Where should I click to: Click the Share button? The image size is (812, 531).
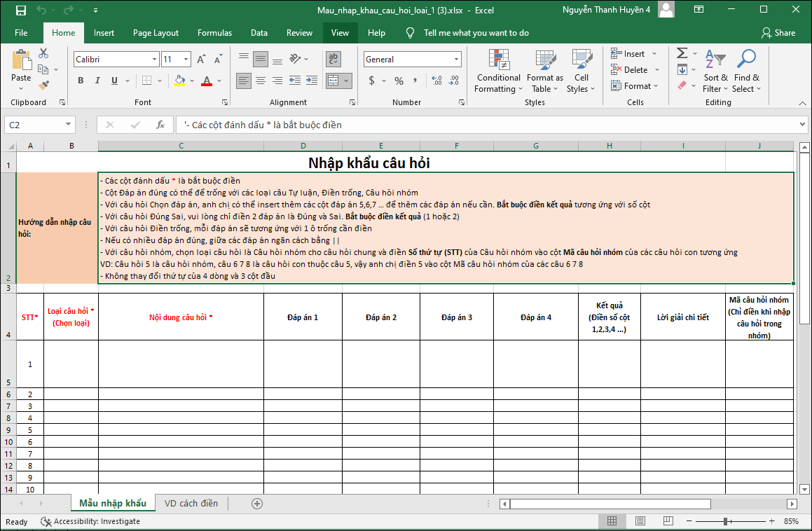(x=778, y=33)
